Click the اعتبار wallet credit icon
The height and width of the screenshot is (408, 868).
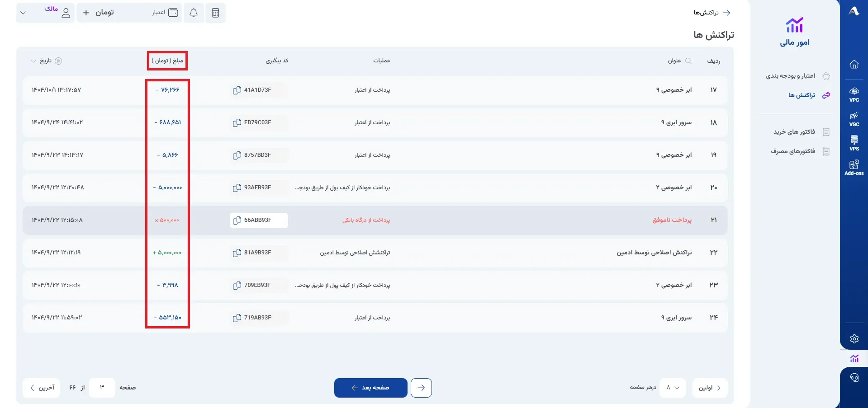[173, 13]
